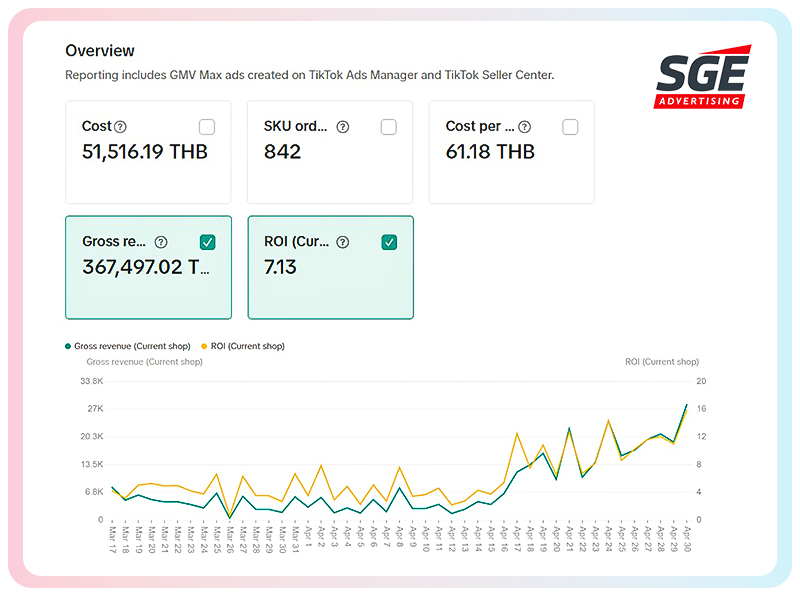This screenshot has height=594, width=800.
Task: Toggle ROI series in chart legend
Action: (x=243, y=346)
